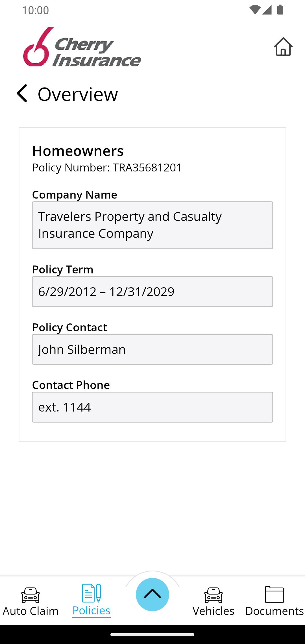305x644 pixels.
Task: Tap the Homeowners policy heading
Action: [x=78, y=151]
